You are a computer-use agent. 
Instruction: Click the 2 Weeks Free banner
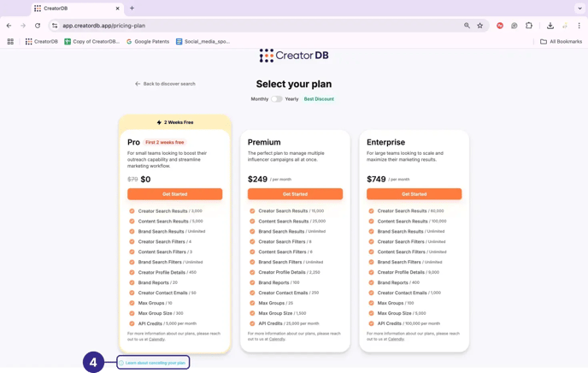click(174, 122)
